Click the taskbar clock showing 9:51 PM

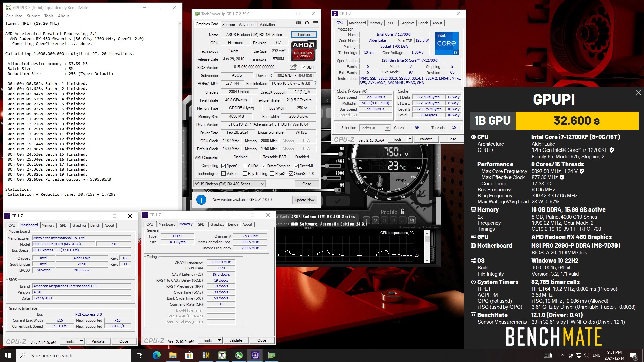coord(614,355)
